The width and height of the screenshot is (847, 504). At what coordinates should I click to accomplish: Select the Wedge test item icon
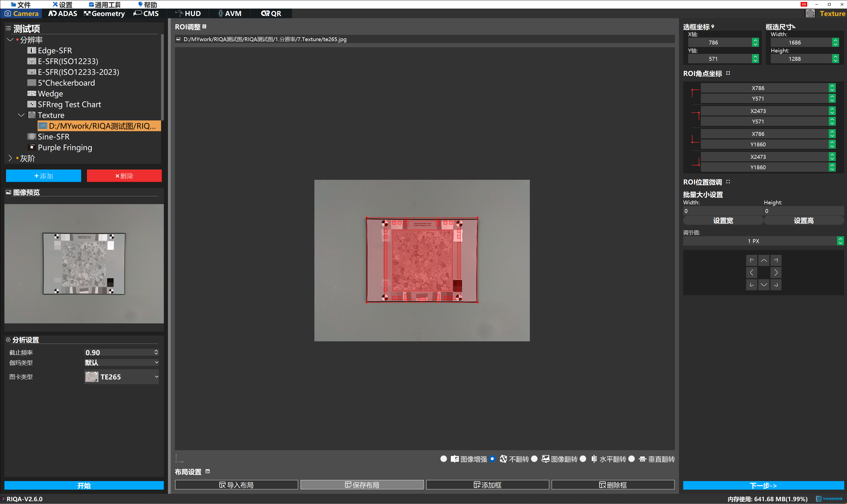(x=31, y=93)
